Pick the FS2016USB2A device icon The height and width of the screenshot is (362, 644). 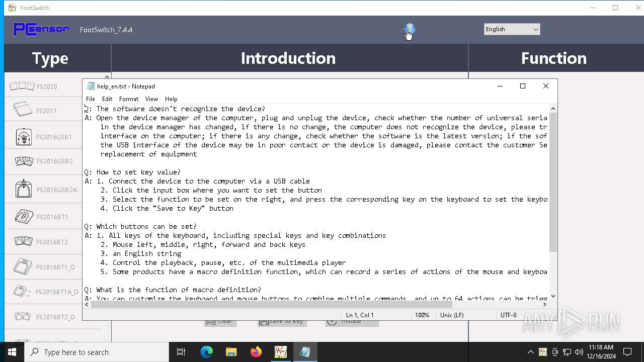click(24, 189)
